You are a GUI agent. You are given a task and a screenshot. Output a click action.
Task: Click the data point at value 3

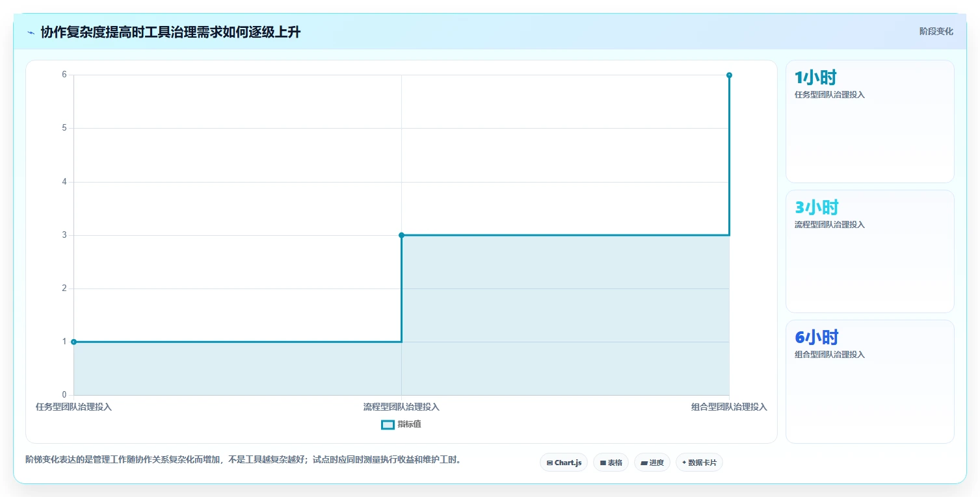pos(401,235)
